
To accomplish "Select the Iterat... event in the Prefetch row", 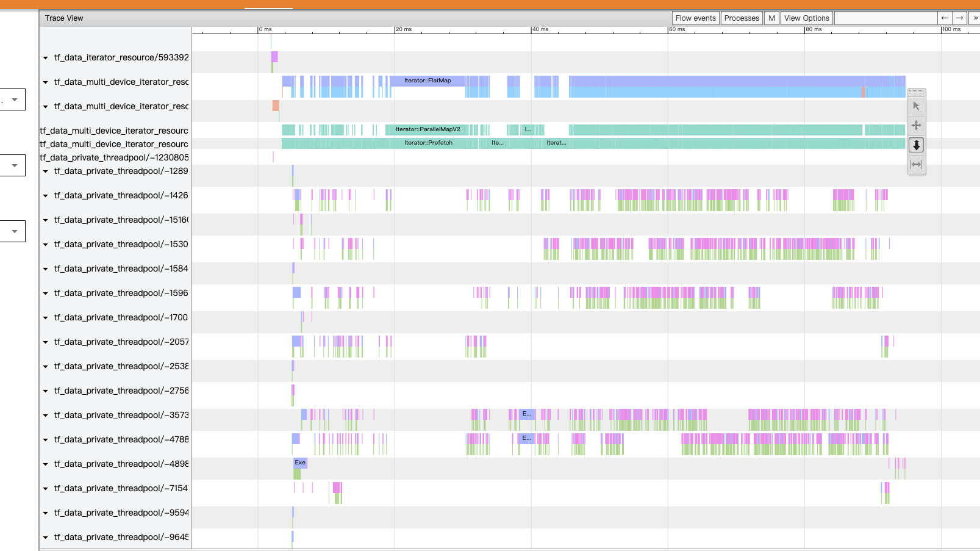I will click(x=556, y=143).
